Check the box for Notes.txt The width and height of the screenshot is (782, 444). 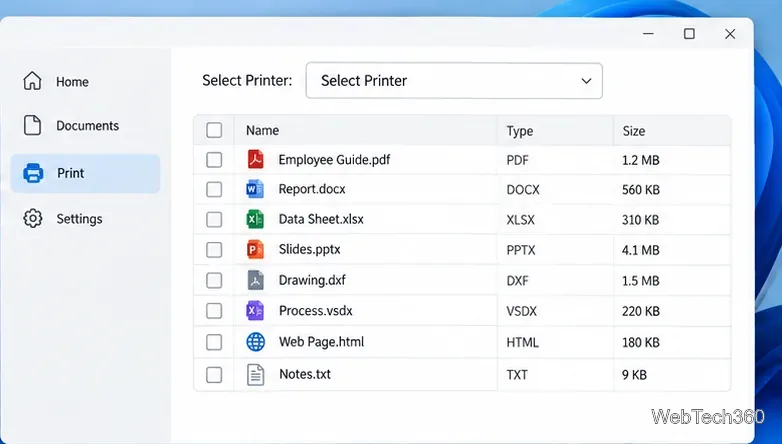pos(214,375)
